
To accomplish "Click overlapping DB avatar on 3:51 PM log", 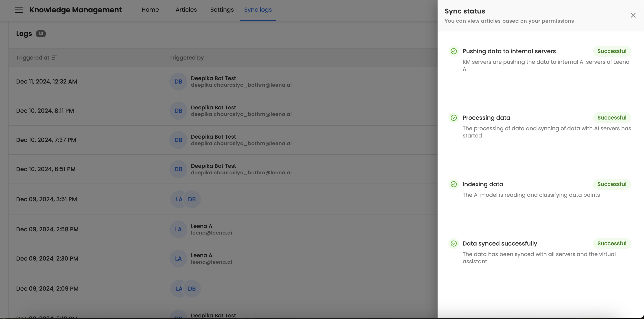I will pos(192,199).
